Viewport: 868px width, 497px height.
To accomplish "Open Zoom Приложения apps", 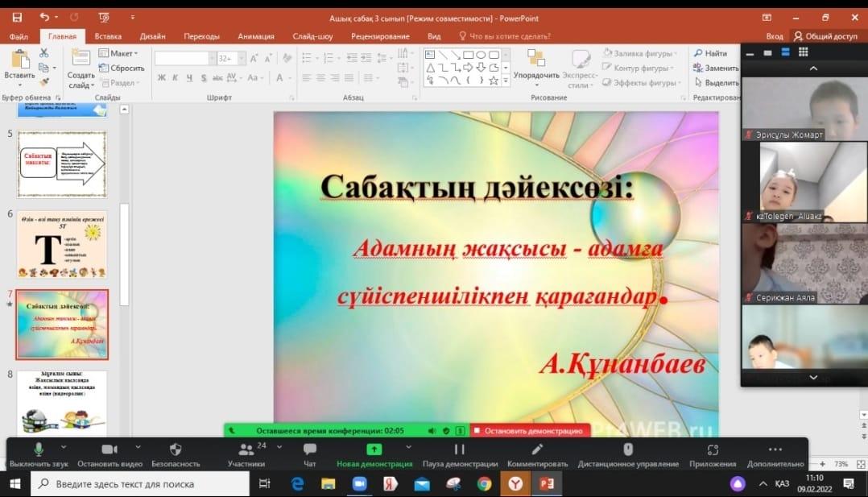I will coord(713,455).
